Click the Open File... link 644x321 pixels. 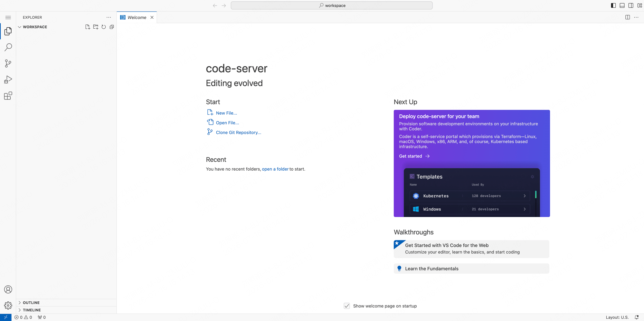point(227,123)
